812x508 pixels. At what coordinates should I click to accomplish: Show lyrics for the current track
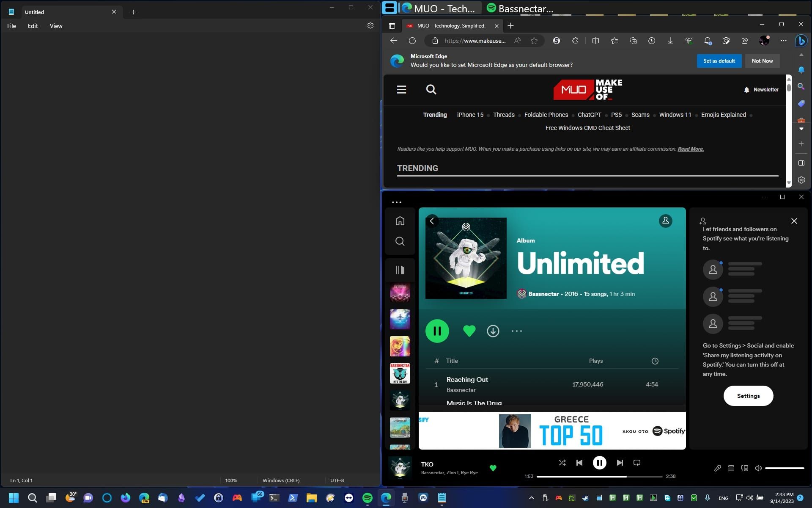pos(718,468)
